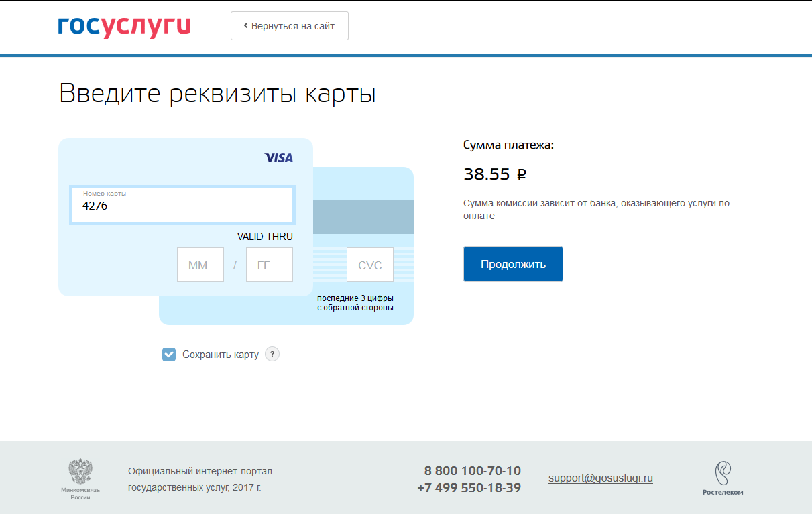Open the question mark help for saving card
Screen dimensions: 812x514
[272, 355]
